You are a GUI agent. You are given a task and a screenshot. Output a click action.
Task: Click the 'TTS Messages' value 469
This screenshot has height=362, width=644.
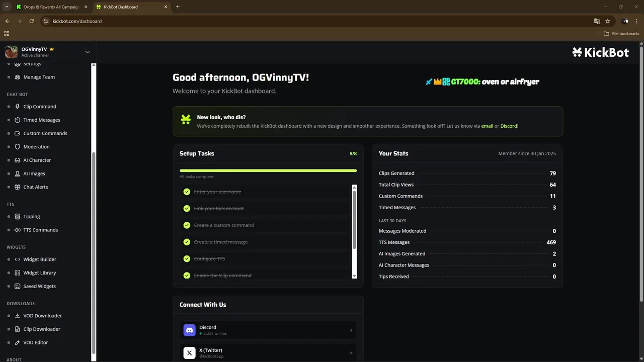tap(551, 242)
